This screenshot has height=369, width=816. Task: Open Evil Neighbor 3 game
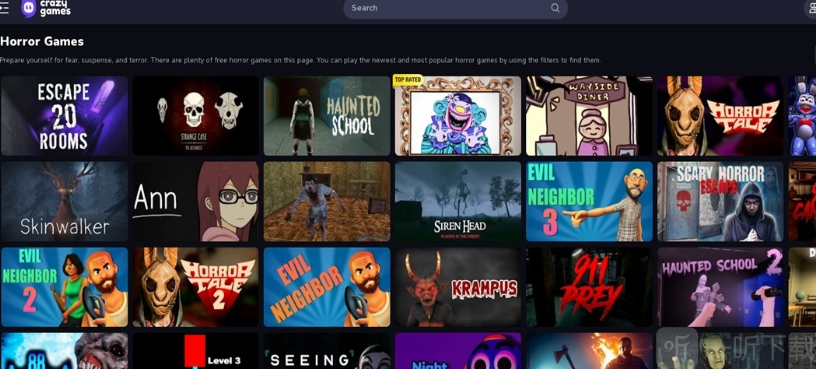pos(589,201)
